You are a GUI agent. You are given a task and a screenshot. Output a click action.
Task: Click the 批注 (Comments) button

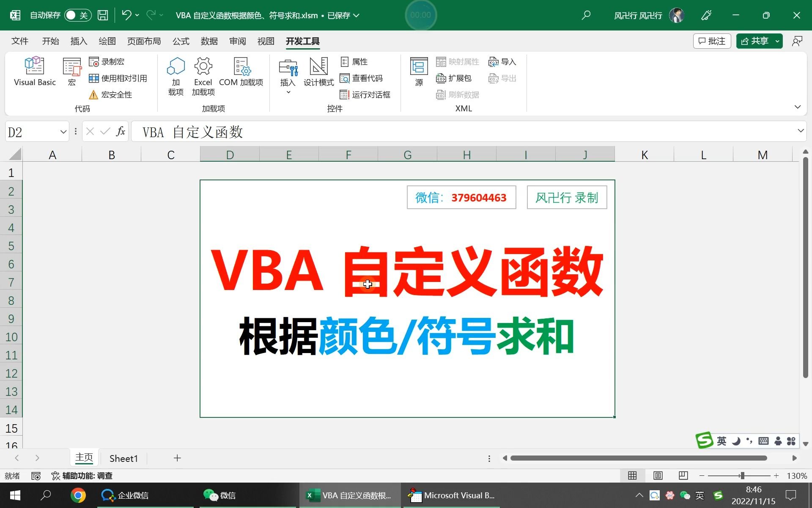pos(711,40)
